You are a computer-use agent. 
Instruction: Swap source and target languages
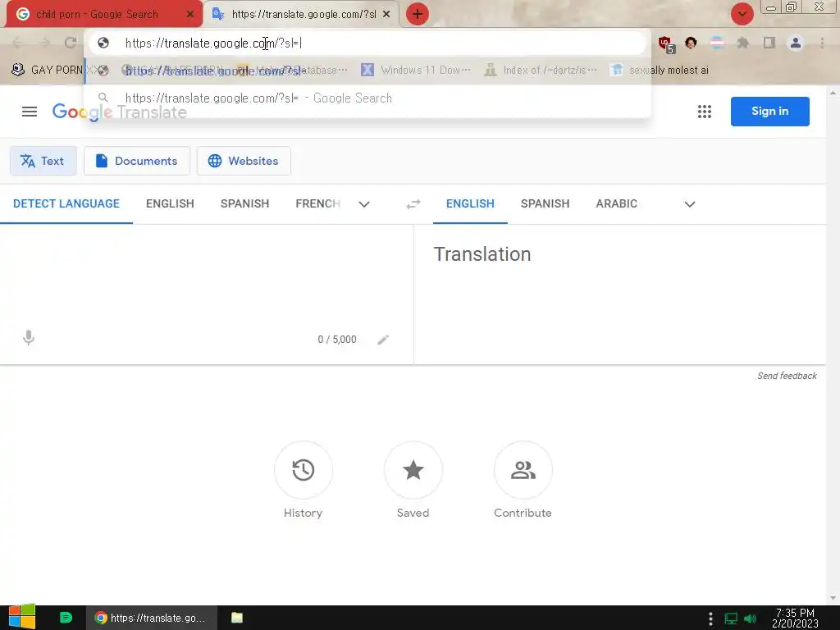(413, 204)
